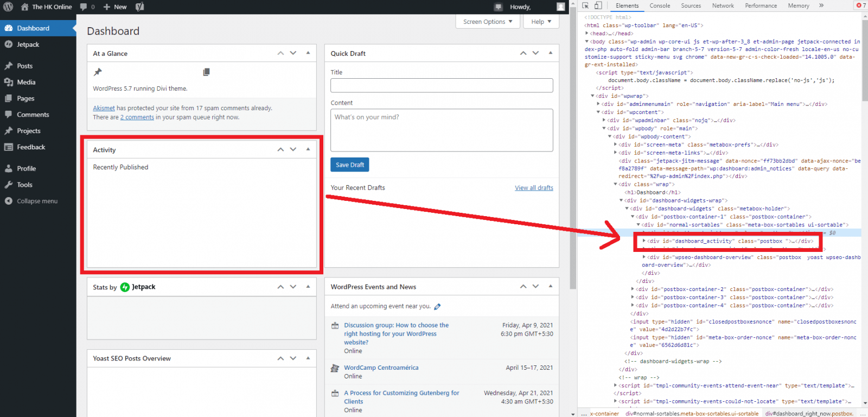This screenshot has width=868, height=417.
Task: Switch to the DevTools Memory tab
Action: (x=799, y=5)
